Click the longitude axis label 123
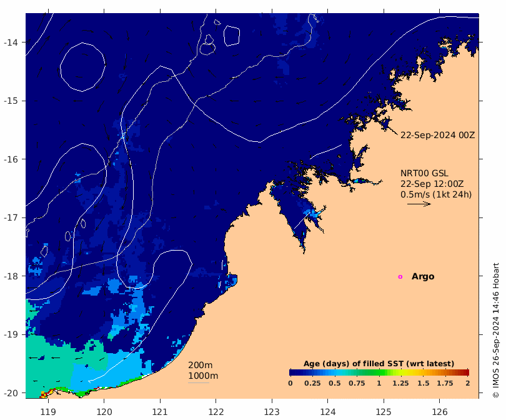 point(272,412)
